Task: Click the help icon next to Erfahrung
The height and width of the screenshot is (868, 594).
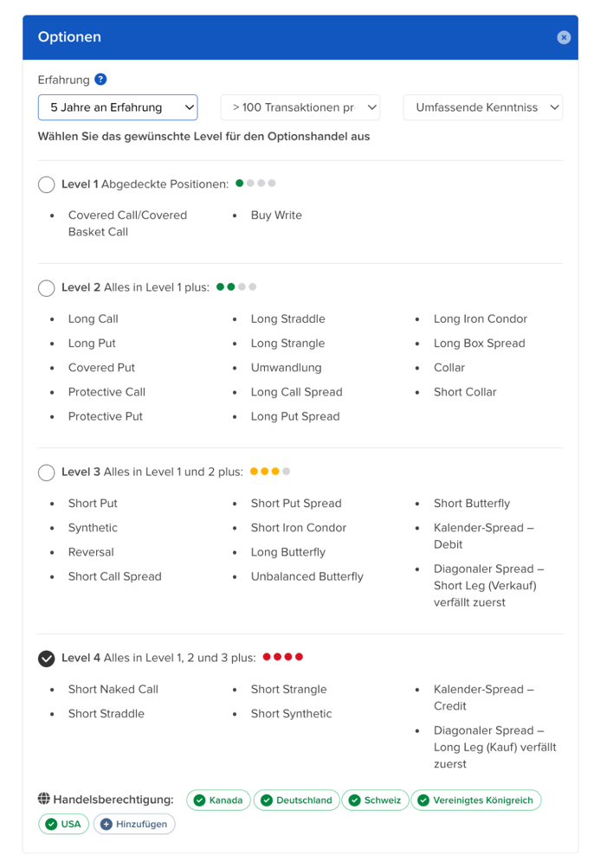Action: click(101, 80)
